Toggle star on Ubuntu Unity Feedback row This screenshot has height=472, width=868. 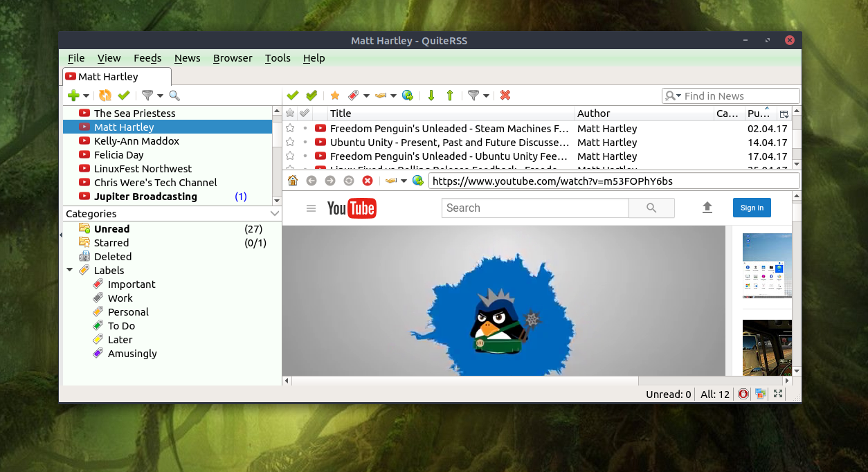tap(290, 156)
